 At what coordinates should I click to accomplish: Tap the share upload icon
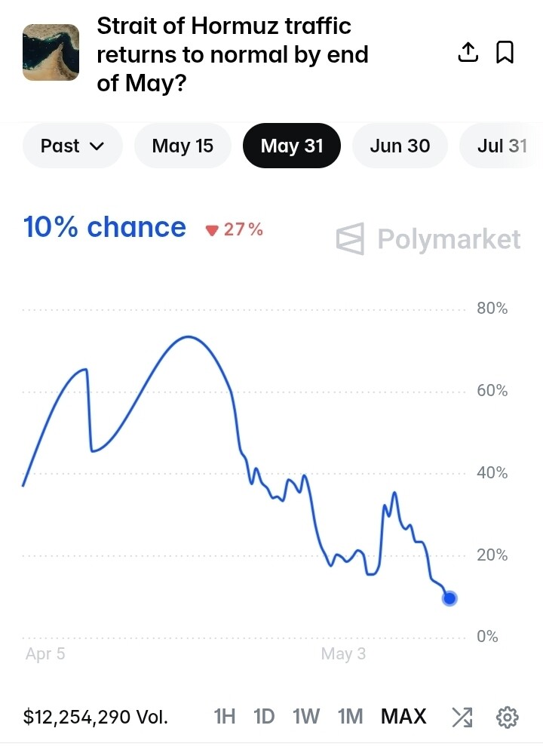click(468, 52)
